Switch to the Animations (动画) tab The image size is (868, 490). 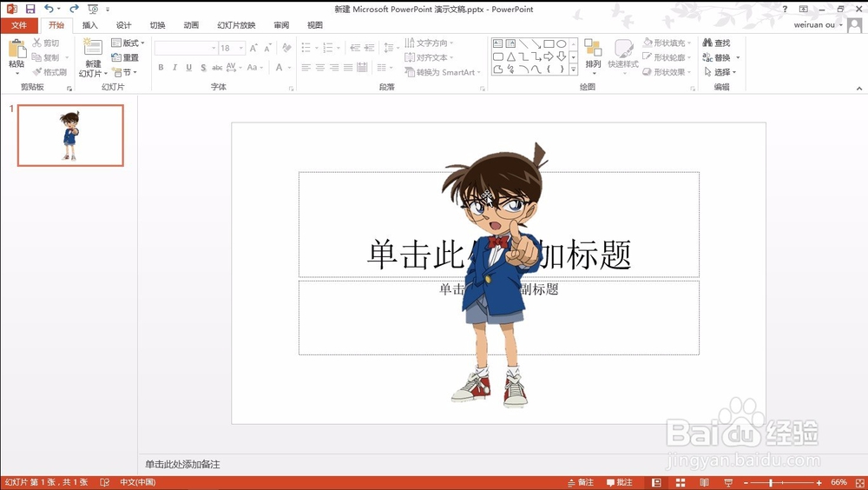pos(191,25)
